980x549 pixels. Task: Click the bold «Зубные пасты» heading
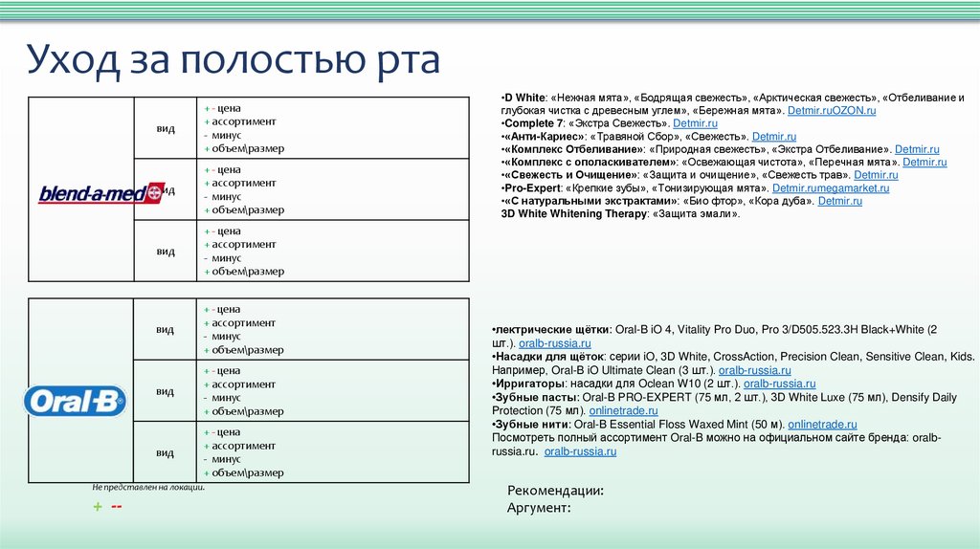[536, 397]
